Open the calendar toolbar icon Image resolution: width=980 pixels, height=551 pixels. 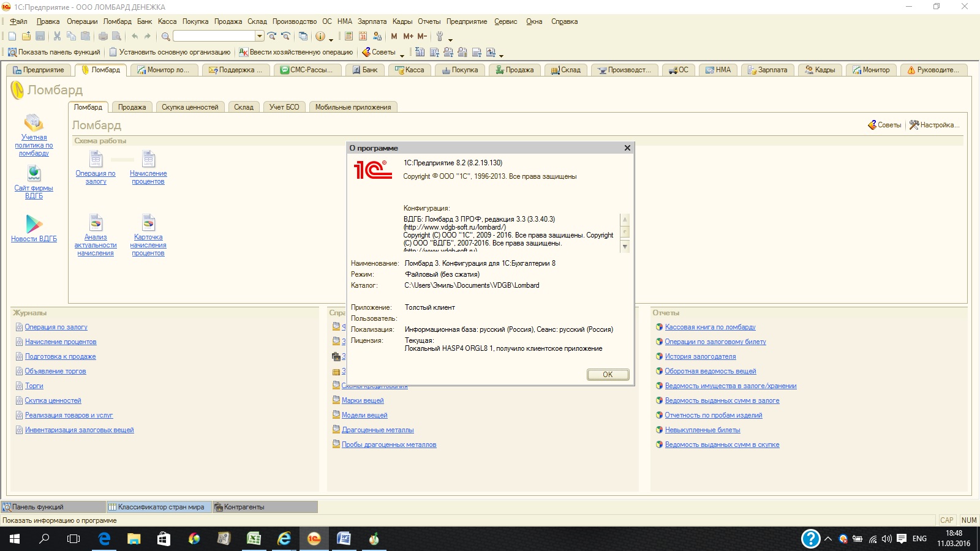363,36
